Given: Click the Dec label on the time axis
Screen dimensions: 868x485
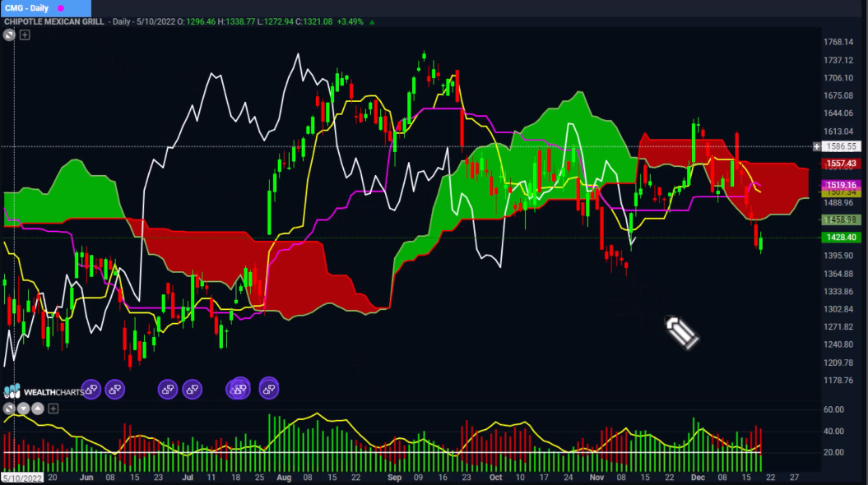Looking at the screenshot, I should coord(698,478).
